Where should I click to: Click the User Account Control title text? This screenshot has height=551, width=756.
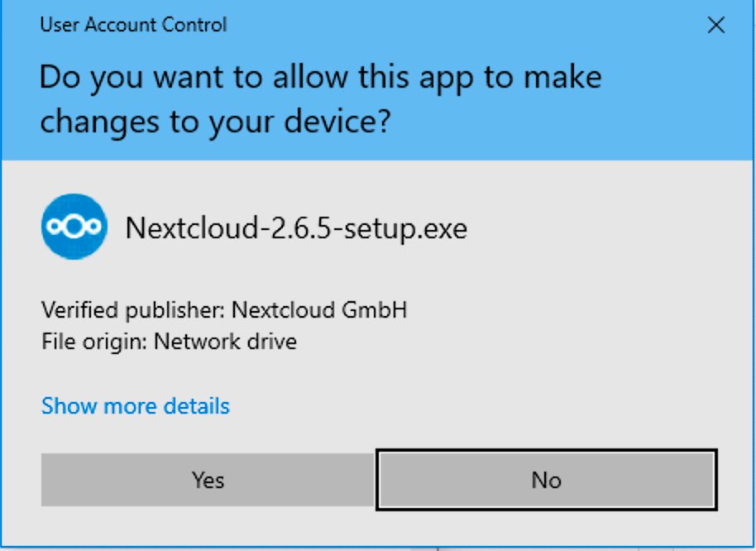coord(133,25)
